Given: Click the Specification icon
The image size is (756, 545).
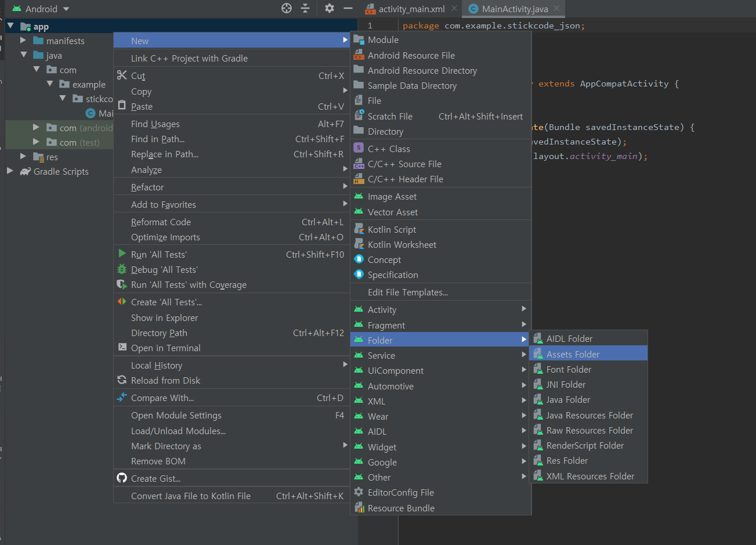Looking at the screenshot, I should pyautogui.click(x=359, y=275).
